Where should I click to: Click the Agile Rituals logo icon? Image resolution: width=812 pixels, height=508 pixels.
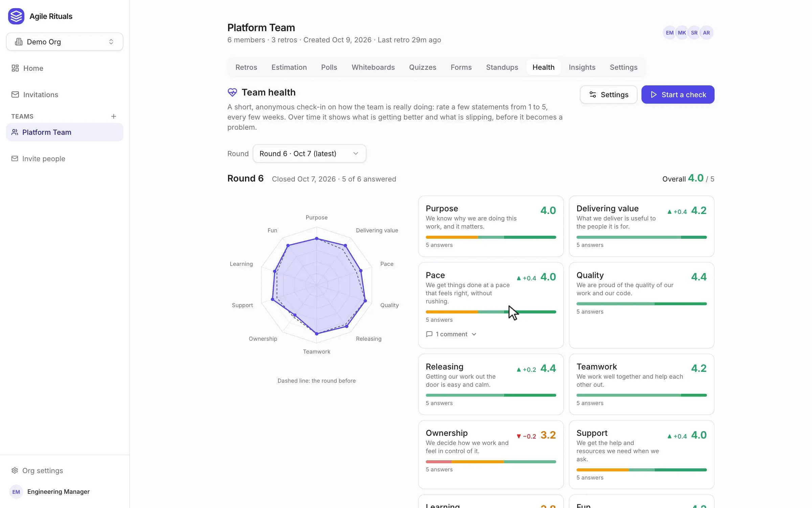(x=16, y=16)
